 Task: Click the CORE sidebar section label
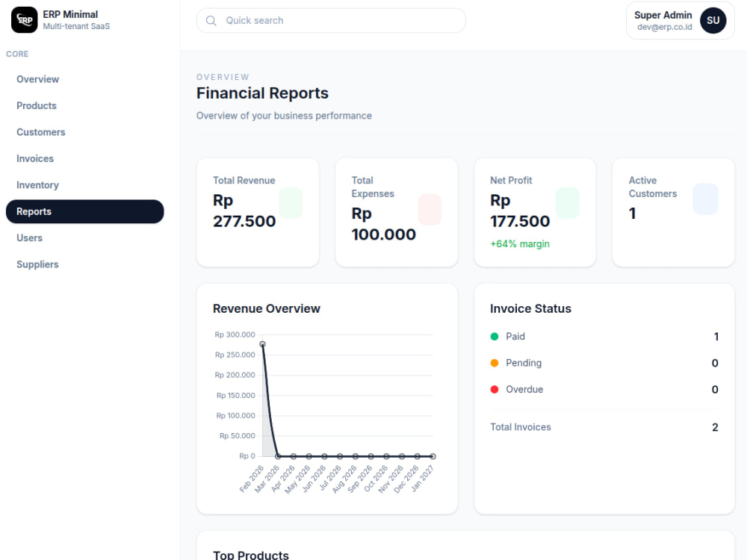coord(17,55)
